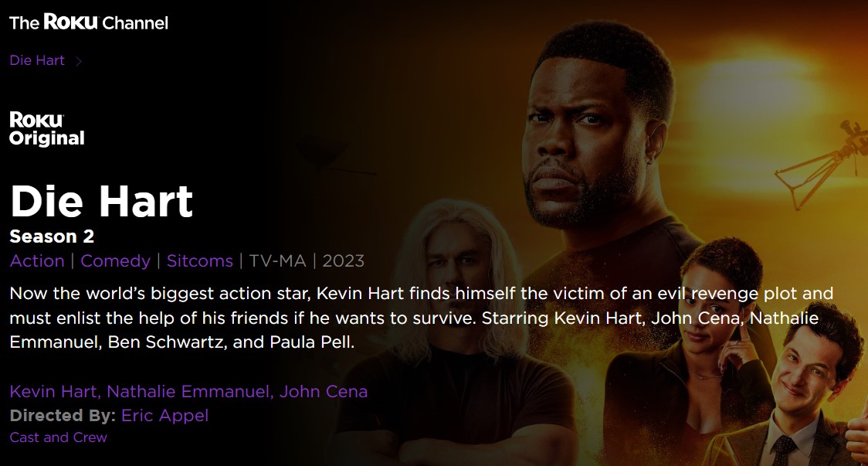
Task: Click the series description paragraph
Action: (422, 318)
